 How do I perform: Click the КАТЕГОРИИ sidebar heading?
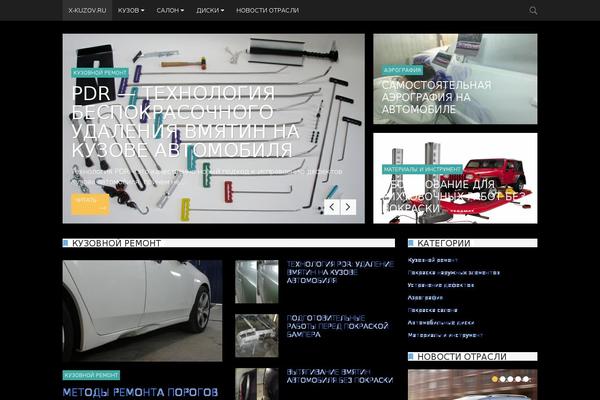(x=443, y=243)
